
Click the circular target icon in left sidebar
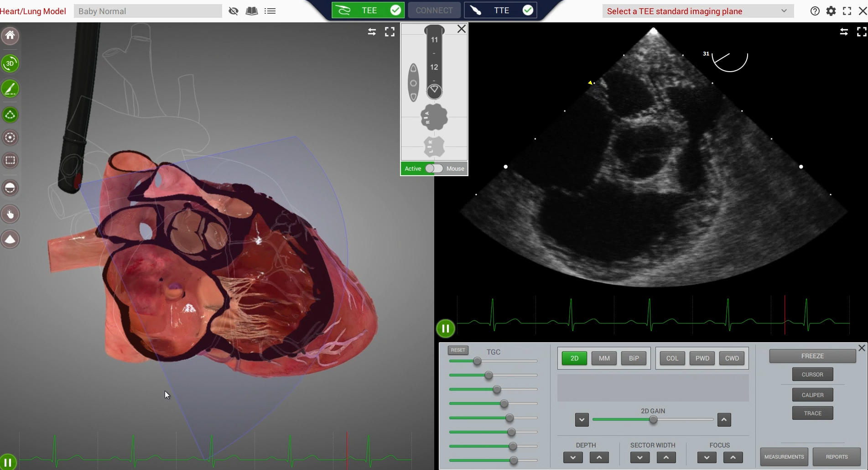(10, 137)
